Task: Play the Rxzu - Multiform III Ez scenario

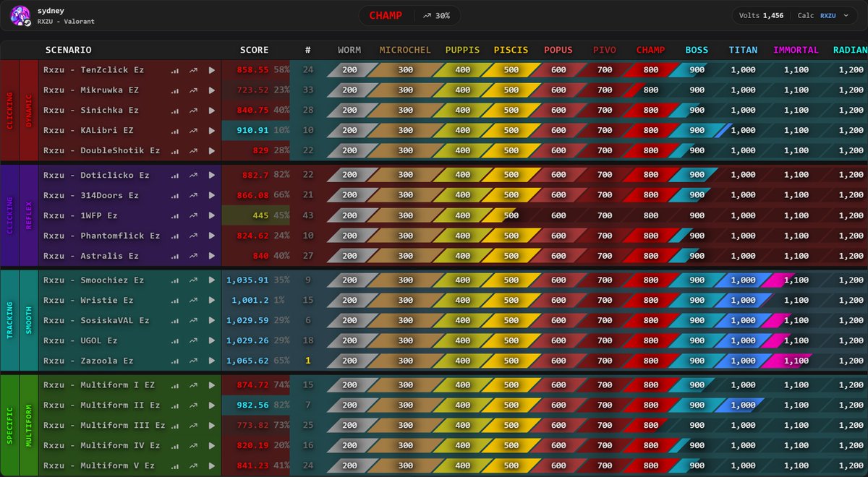Action: tap(212, 426)
